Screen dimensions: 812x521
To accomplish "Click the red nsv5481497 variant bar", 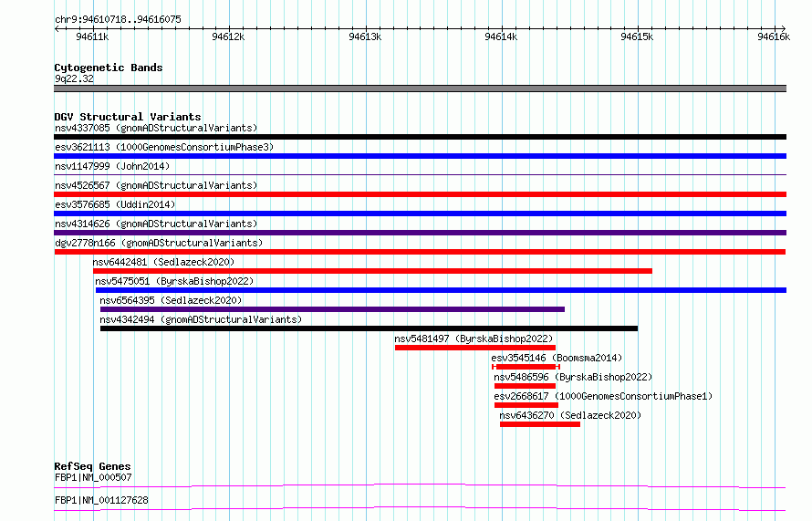I will pos(474,348).
